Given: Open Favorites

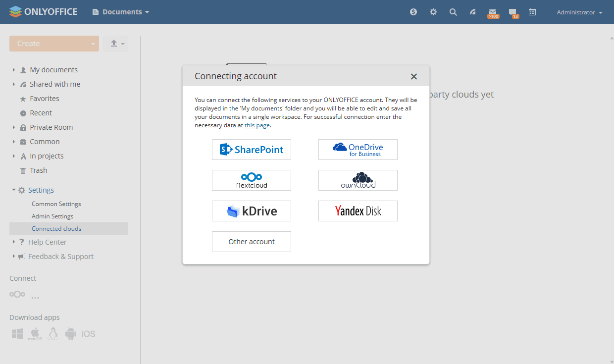Looking at the screenshot, I should click(x=44, y=99).
